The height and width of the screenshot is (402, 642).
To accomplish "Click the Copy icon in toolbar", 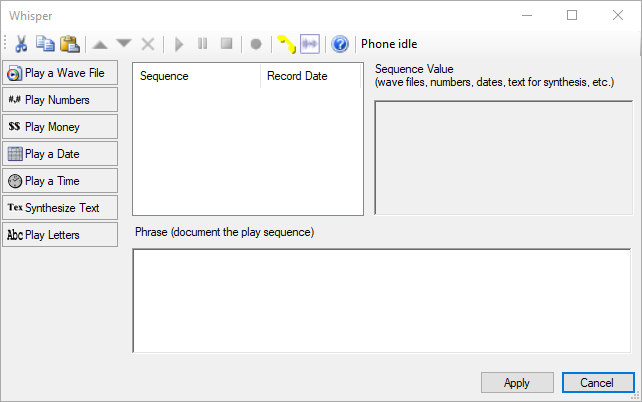I will click(45, 44).
